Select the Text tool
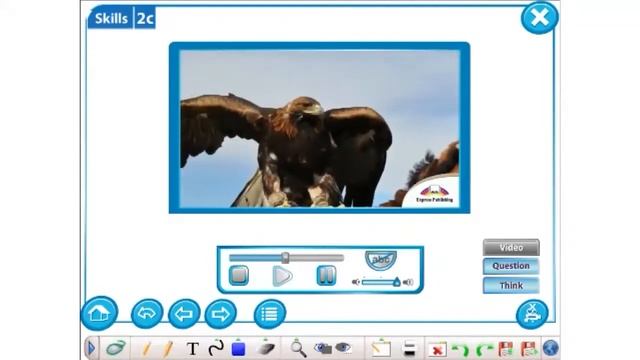This screenshot has width=640, height=360. point(193,349)
